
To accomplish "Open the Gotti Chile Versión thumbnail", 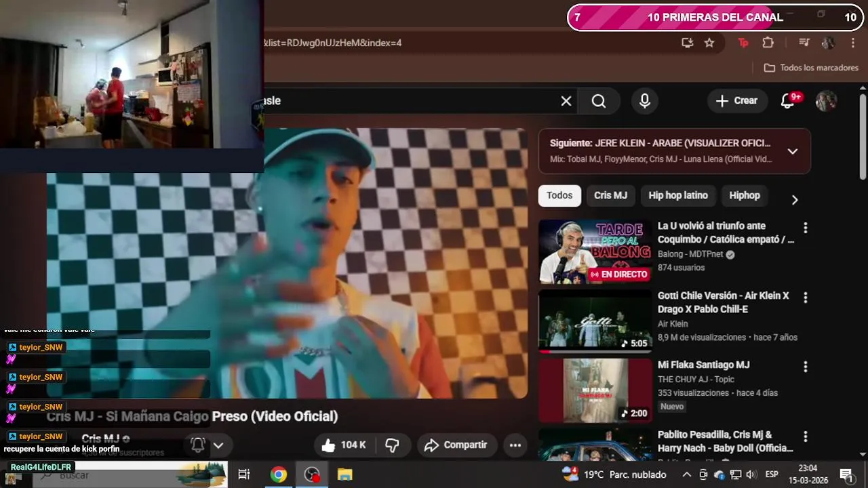I will tap(595, 322).
